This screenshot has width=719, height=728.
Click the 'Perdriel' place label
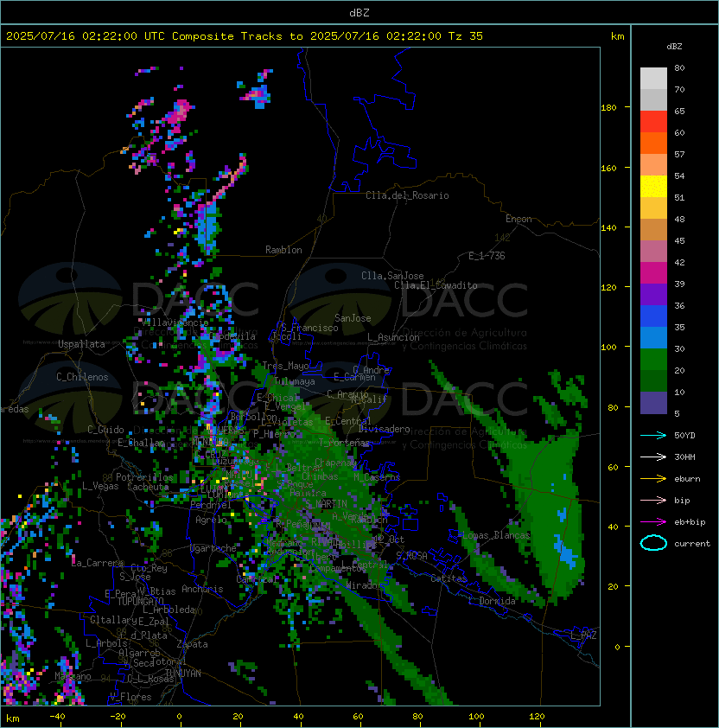click(210, 505)
